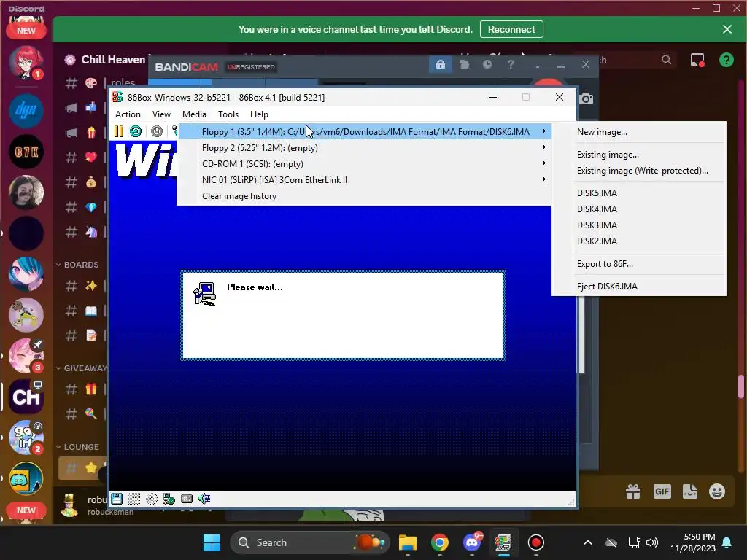Choose Export to 86F...
Viewport: 747px width, 560px height.
coord(639,264)
